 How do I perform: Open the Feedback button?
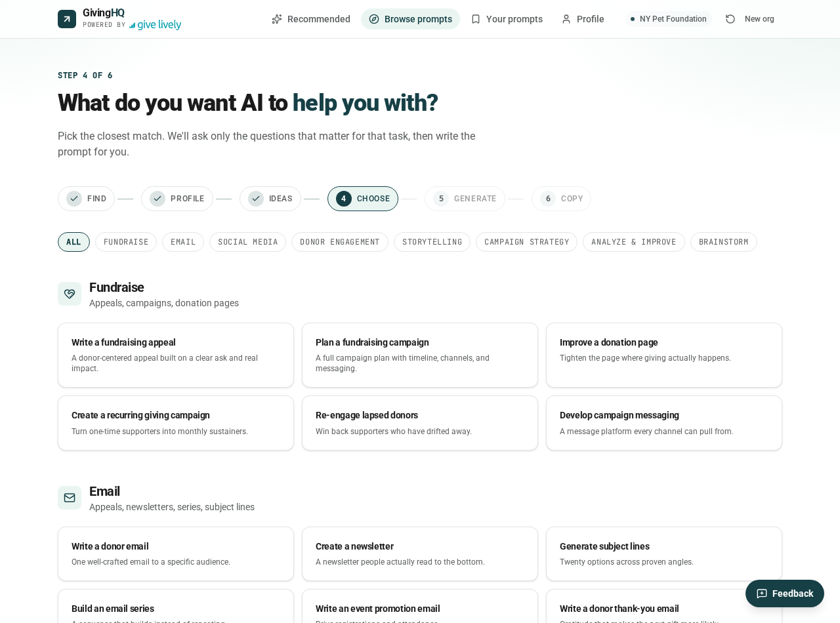point(785,593)
